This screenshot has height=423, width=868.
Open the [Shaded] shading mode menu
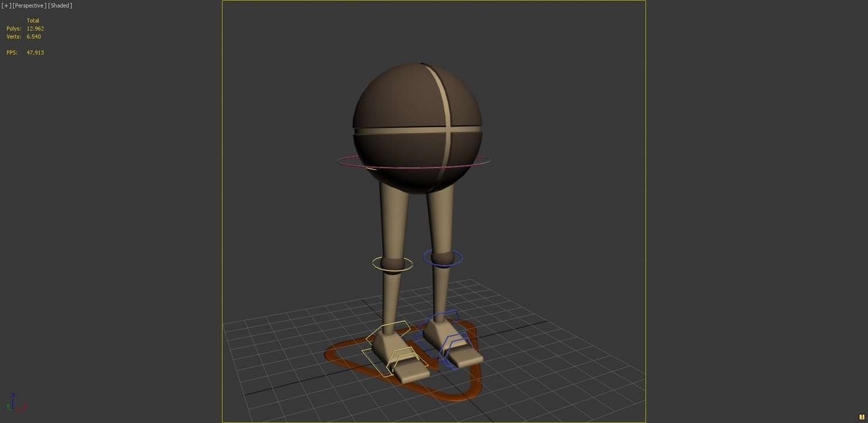pyautogui.click(x=60, y=5)
